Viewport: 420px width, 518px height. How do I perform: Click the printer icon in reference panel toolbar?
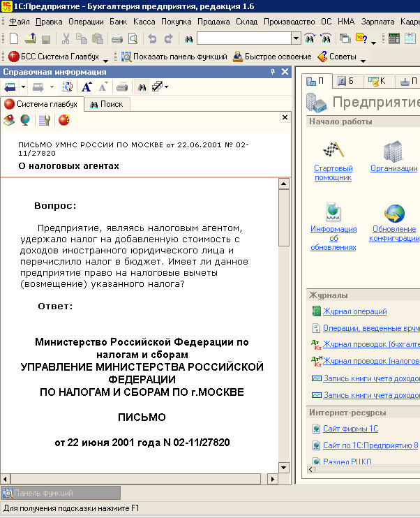122,87
